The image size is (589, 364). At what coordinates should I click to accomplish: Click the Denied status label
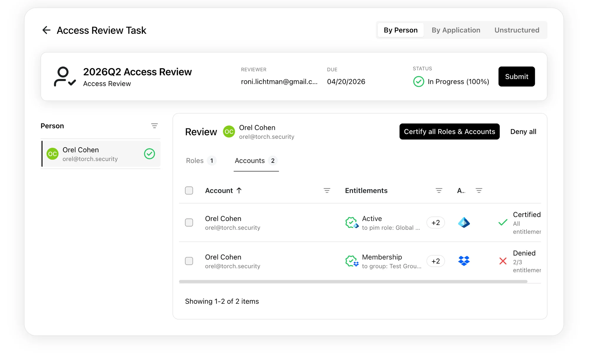pyautogui.click(x=524, y=253)
